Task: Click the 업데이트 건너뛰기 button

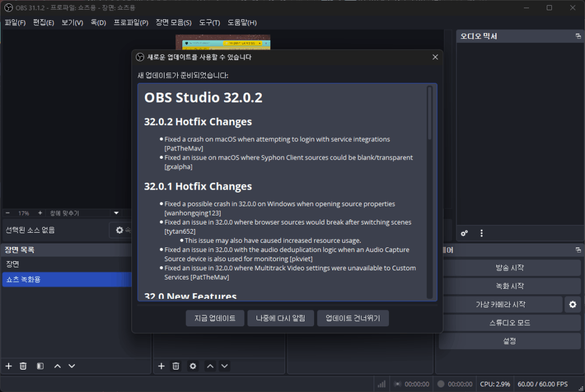Action: [352, 318]
